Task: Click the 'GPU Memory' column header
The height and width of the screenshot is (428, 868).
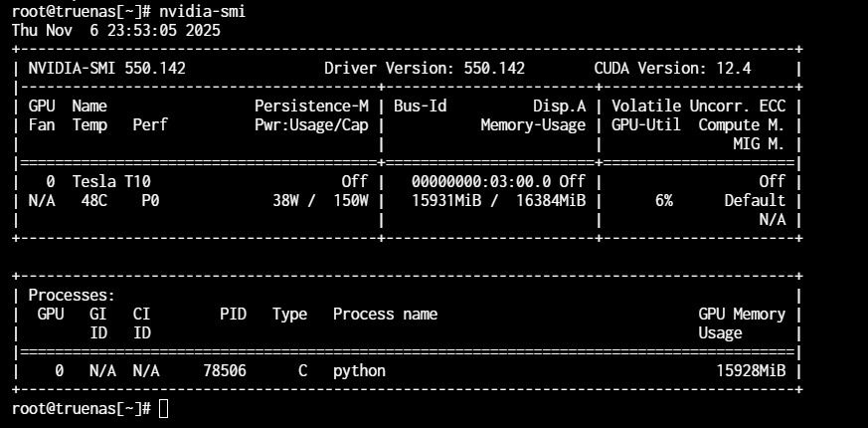Action: (x=742, y=315)
